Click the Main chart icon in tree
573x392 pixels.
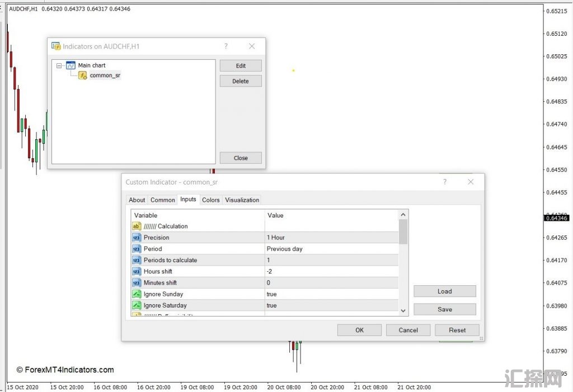tap(71, 65)
